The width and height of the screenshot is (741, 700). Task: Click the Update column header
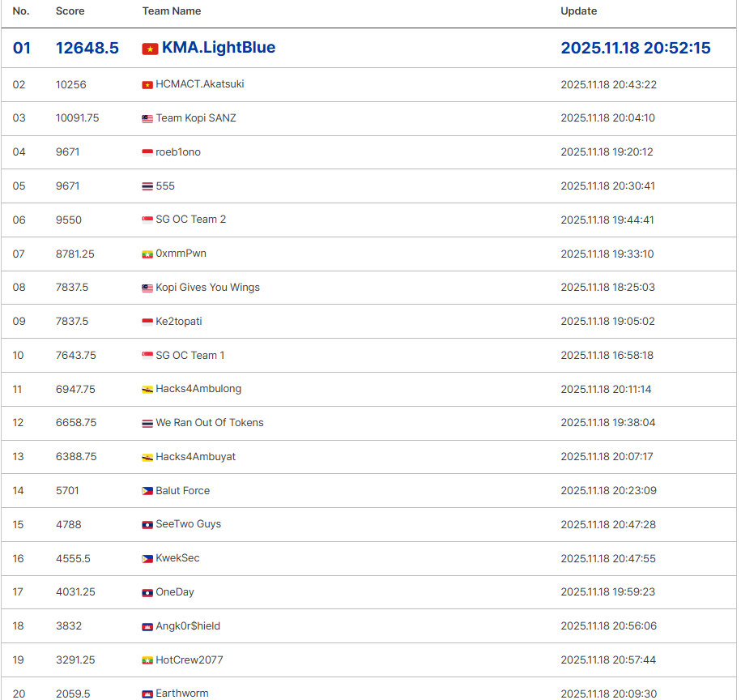[x=578, y=11]
